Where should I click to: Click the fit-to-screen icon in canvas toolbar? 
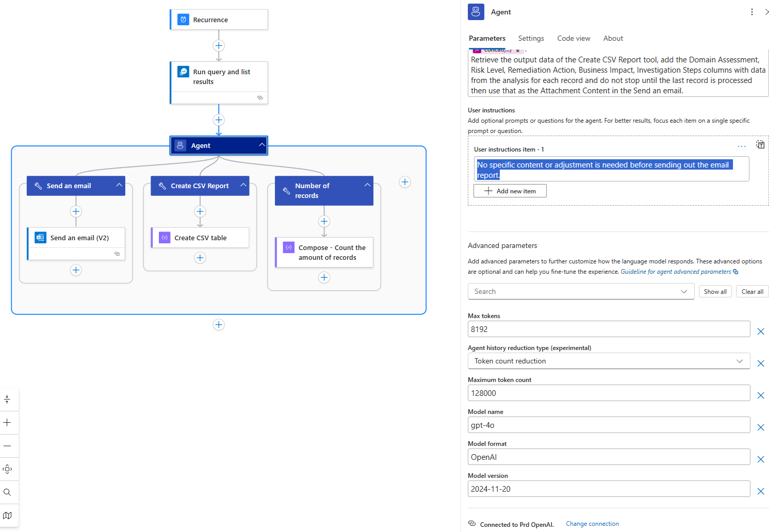tap(7, 469)
